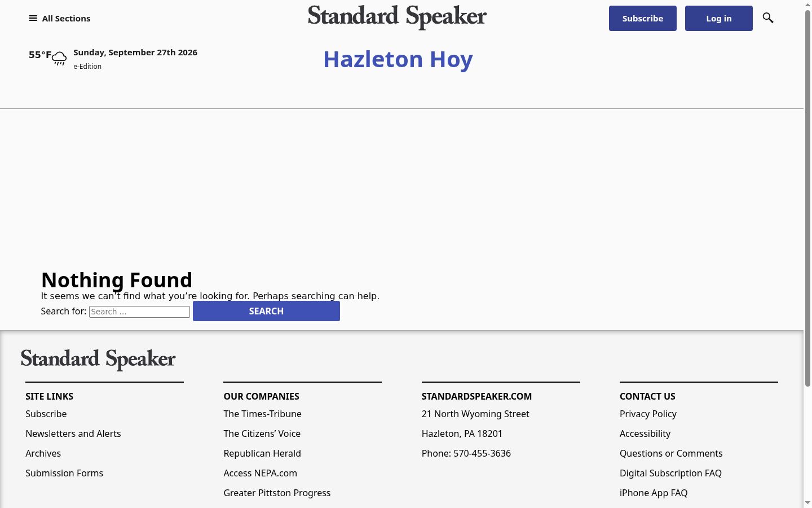The width and height of the screenshot is (812, 508).
Task: Focus the Search for input field
Action: (x=139, y=312)
